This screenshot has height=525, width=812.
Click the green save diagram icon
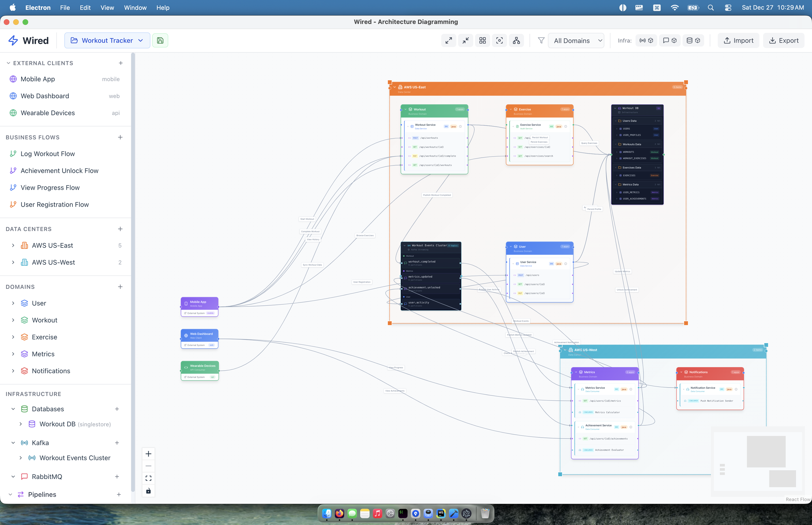(160, 41)
